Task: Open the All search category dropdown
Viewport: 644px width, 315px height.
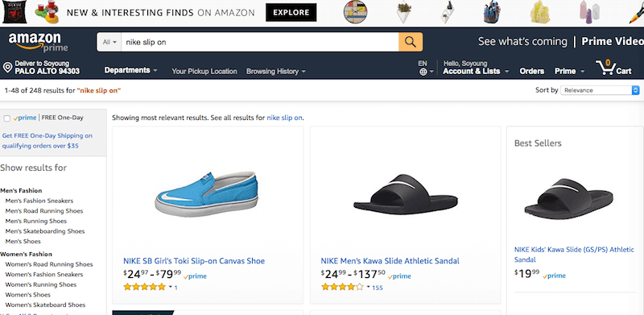Action: [109, 42]
